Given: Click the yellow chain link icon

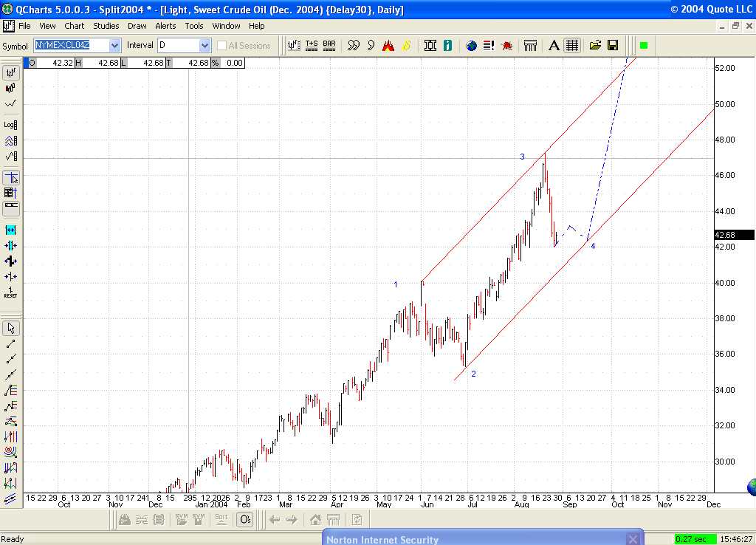Looking at the screenshot, I should point(407,45).
